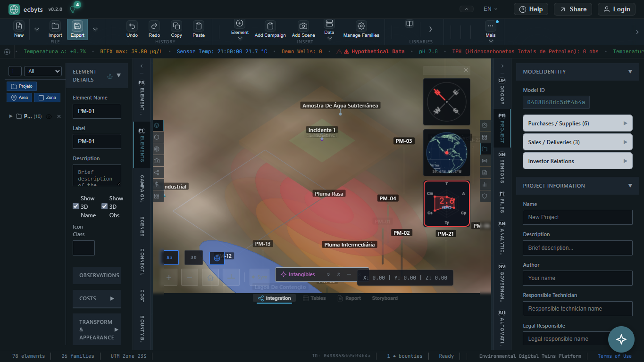The height and width of the screenshot is (362, 644).
Task: Click the Element Name input field
Action: point(97,111)
